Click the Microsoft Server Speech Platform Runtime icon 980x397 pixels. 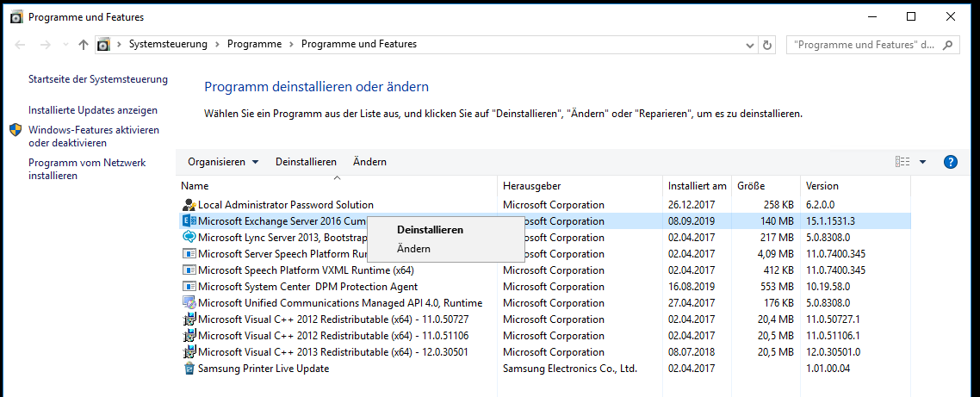189,254
